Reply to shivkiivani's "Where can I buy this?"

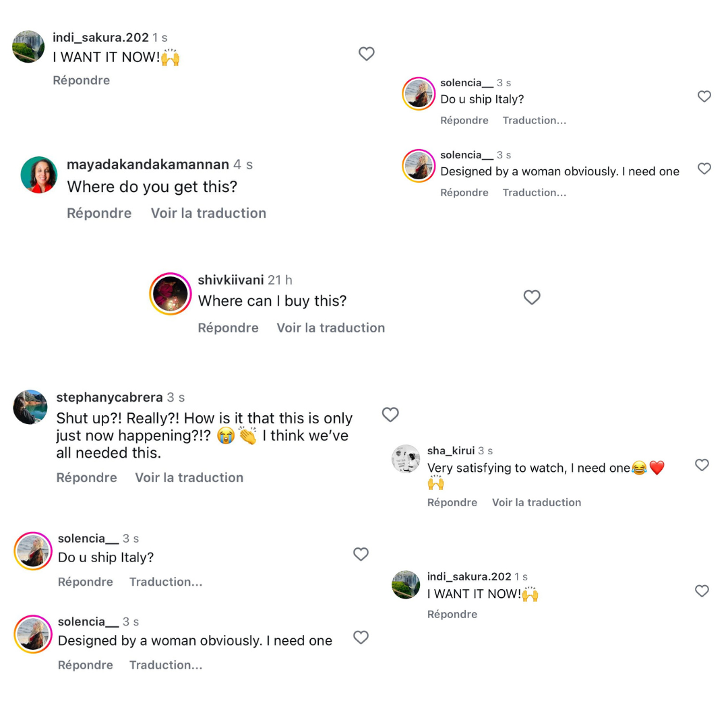pos(228,328)
